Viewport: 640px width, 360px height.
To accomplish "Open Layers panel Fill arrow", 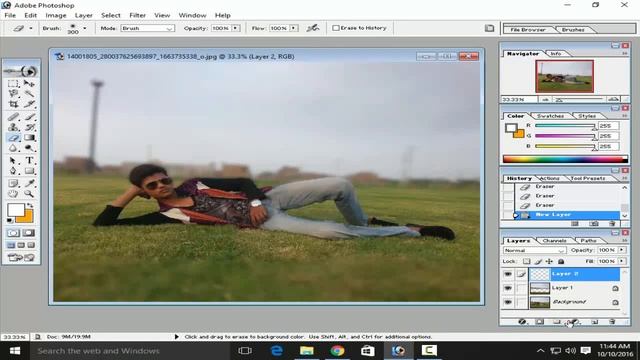I will coord(622,261).
